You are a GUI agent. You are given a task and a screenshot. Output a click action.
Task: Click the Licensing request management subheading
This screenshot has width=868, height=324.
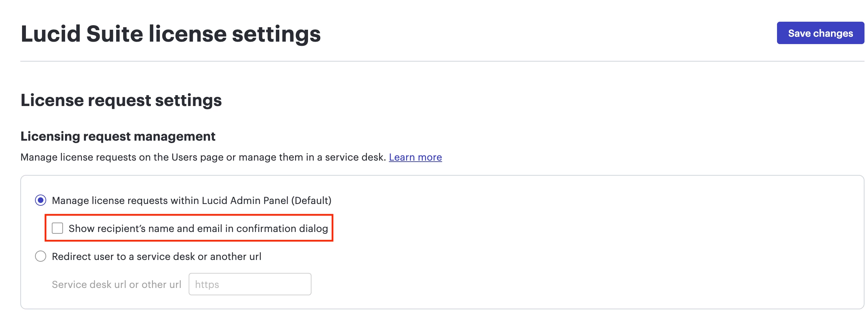(x=118, y=136)
